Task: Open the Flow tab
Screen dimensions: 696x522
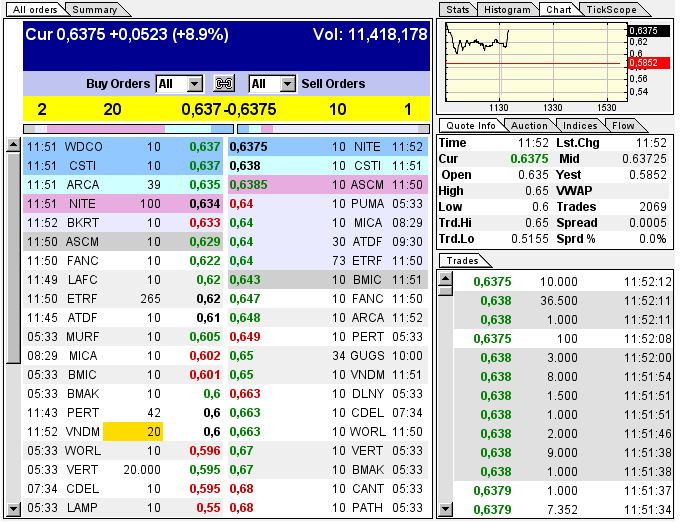Action: (623, 126)
